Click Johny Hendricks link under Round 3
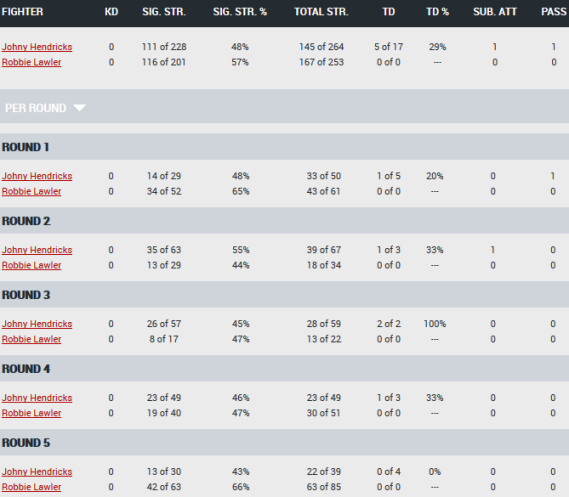 [37, 324]
